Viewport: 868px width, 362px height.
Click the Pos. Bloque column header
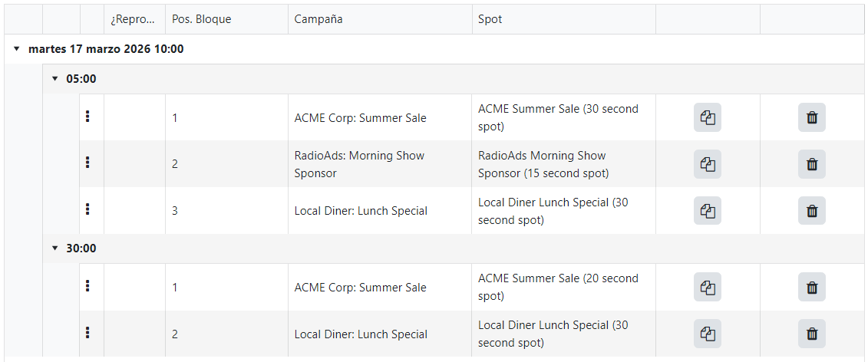pos(226,19)
